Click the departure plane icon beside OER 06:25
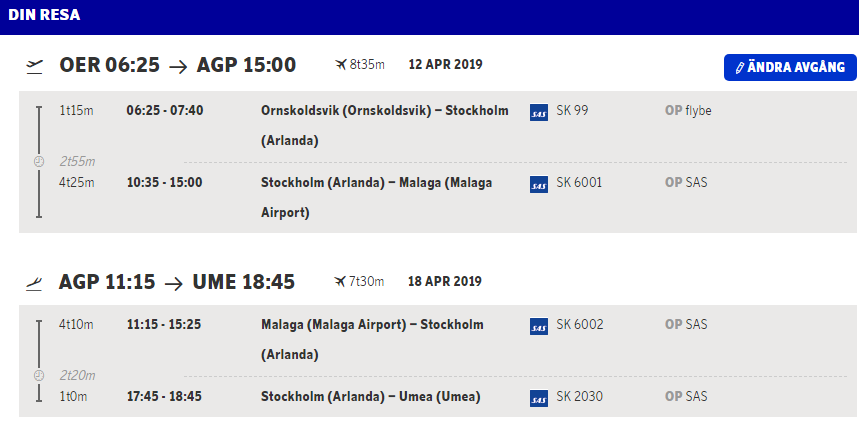859x421 pixels. tap(35, 66)
